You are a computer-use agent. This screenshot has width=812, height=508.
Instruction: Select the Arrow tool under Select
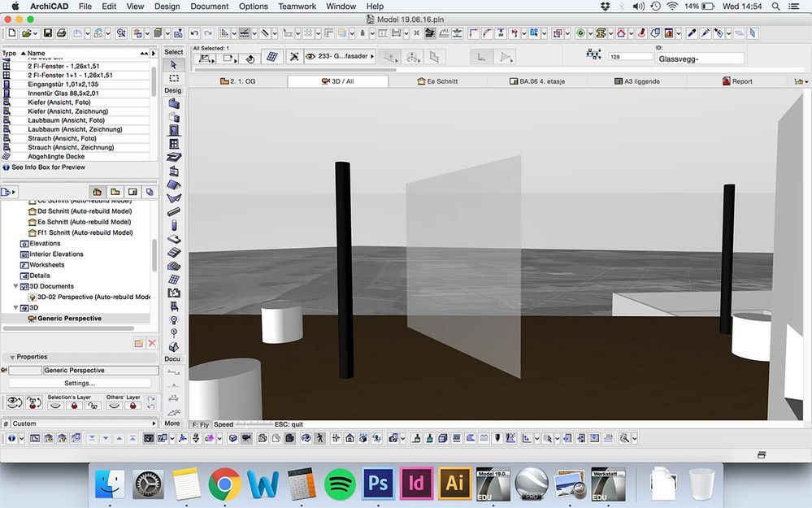[x=173, y=64]
